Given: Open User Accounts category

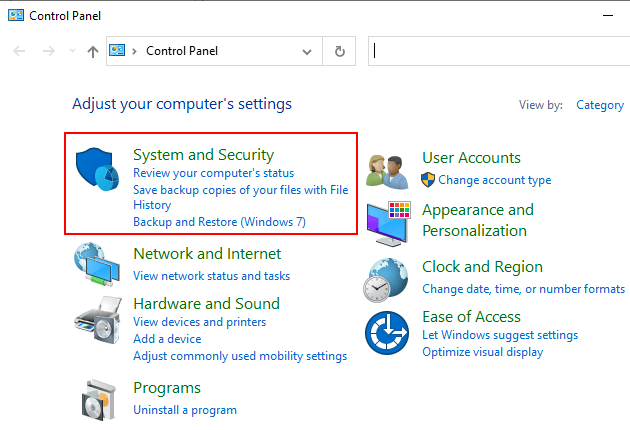Looking at the screenshot, I should 471,158.
